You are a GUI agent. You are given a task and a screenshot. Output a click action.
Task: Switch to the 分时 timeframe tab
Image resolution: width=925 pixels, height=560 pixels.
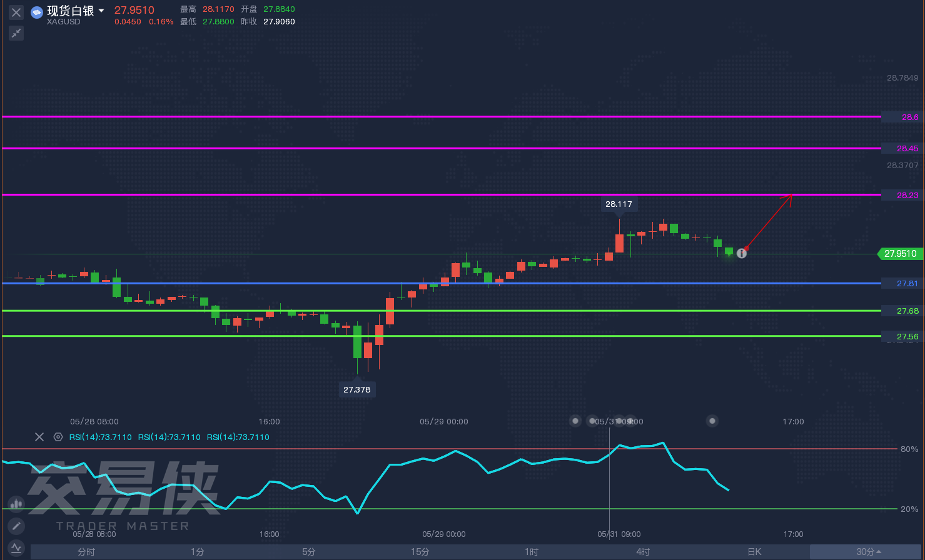coord(86,552)
